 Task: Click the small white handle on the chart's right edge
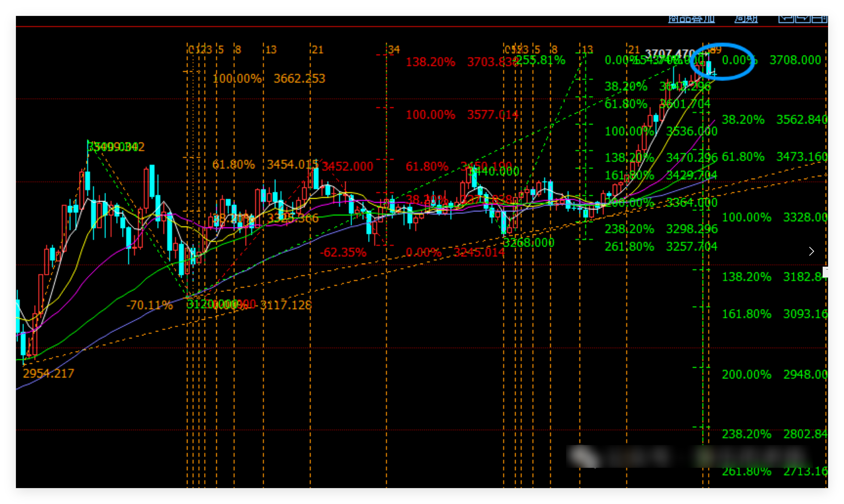coord(825,272)
